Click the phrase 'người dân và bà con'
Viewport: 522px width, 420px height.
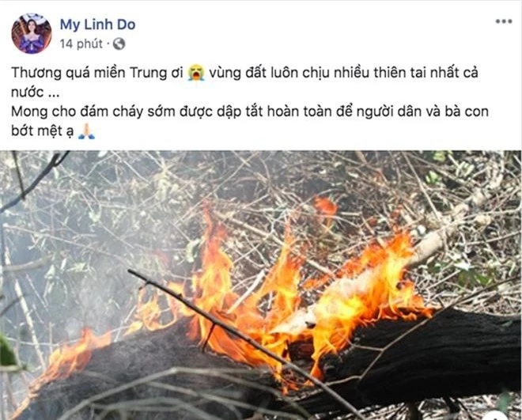(422, 112)
